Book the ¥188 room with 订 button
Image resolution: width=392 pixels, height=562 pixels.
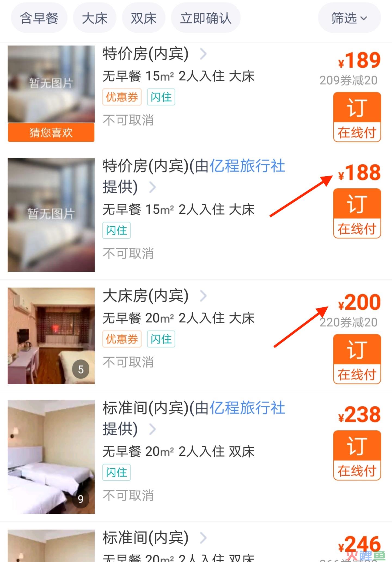(x=357, y=213)
